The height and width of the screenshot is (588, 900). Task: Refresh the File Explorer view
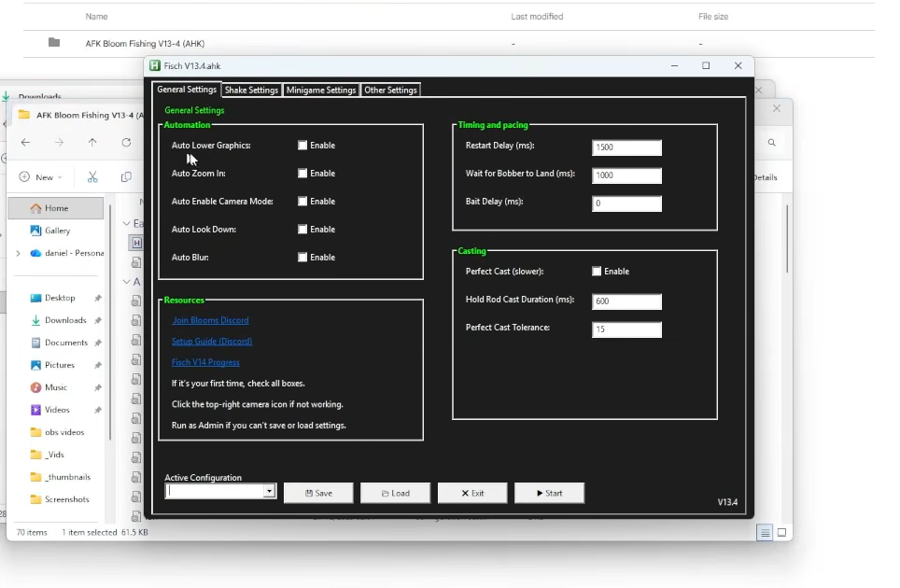126,142
